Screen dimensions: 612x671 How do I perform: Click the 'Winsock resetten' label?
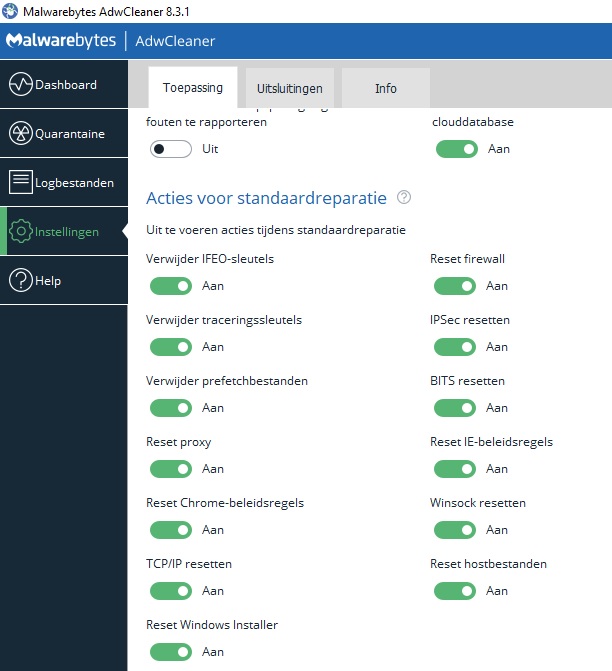(478, 503)
